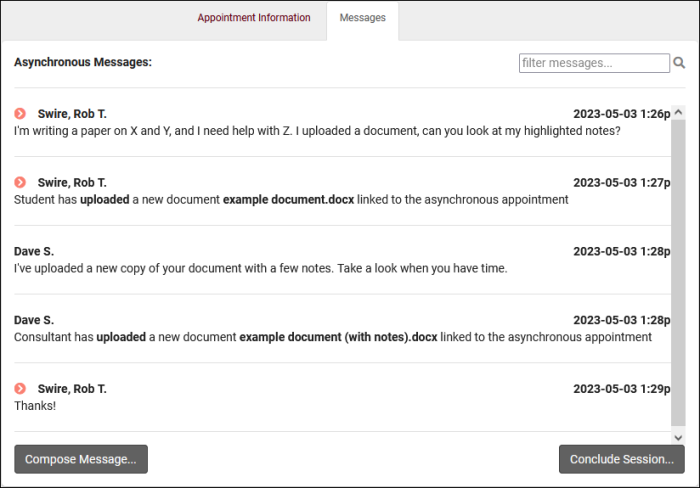Image resolution: width=700 pixels, height=488 pixels.
Task: Open the Compose Message dialog
Action: click(81, 459)
